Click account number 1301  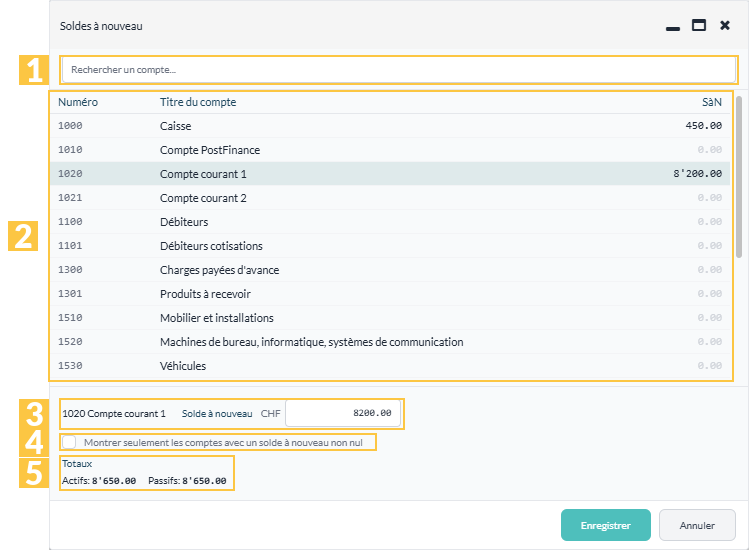tap(70, 294)
